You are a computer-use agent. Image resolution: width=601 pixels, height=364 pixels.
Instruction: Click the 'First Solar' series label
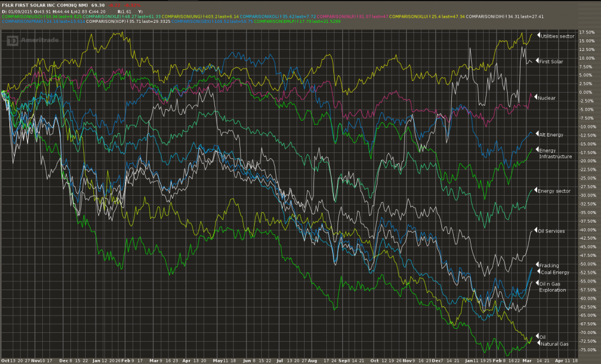pos(551,62)
